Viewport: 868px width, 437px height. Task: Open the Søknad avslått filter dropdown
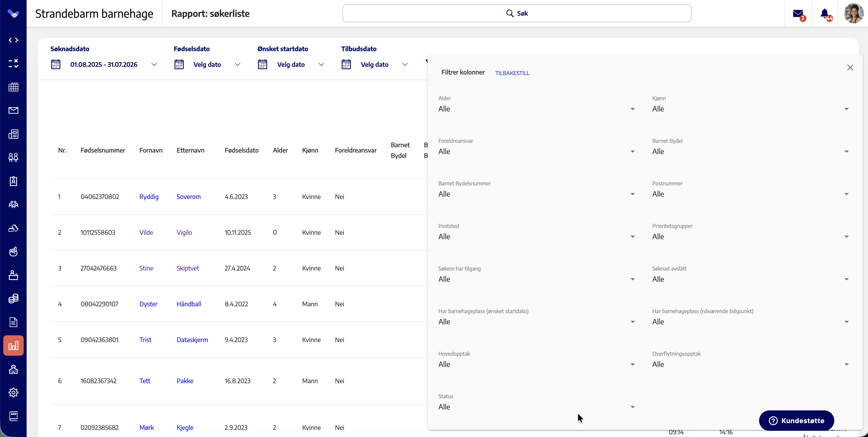[x=750, y=279]
